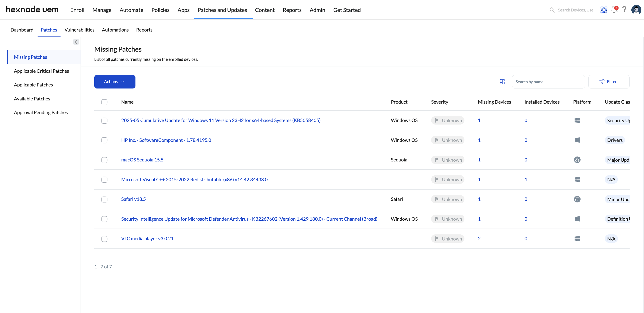This screenshot has width=644, height=313.
Task: Open the 2025-05 Cumulative Update KB5058405 link
Action: tap(221, 120)
